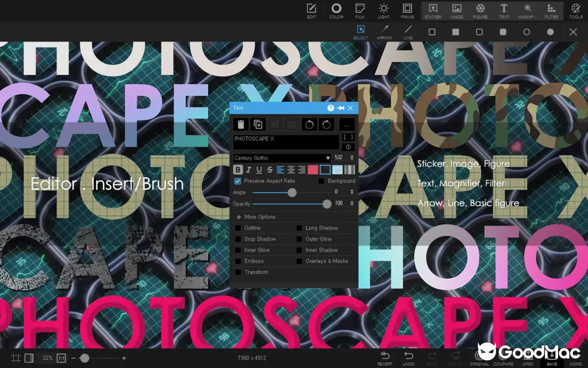Select the Filter insert tool
Image resolution: width=588 pixels, height=368 pixels.
coord(551,11)
